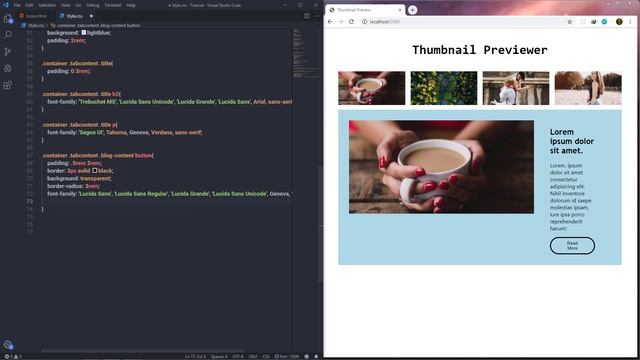Go back in the Chrome browser
This screenshot has width=640, height=360.
(x=330, y=22)
